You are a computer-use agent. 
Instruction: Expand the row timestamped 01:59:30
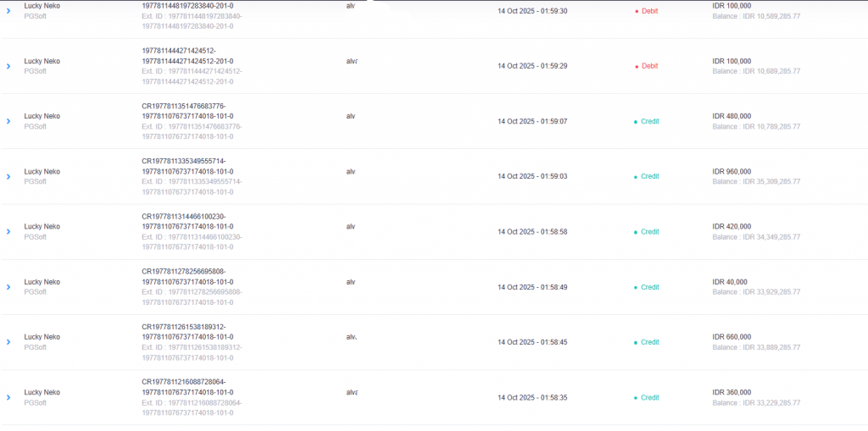tap(8, 11)
